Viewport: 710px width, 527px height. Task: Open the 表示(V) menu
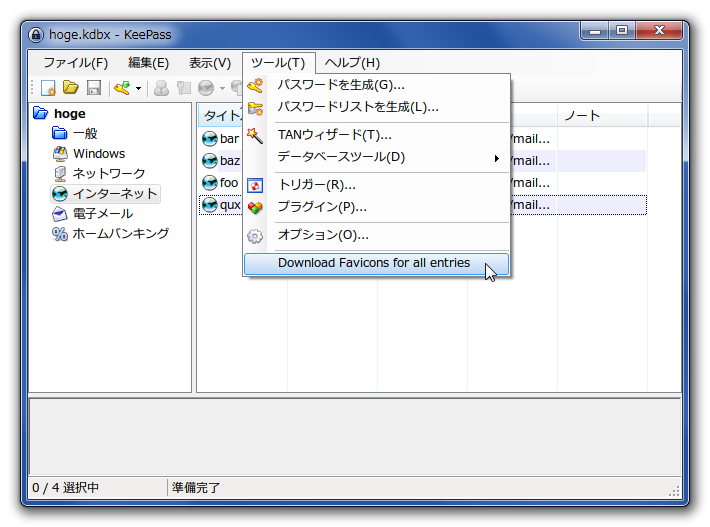210,62
